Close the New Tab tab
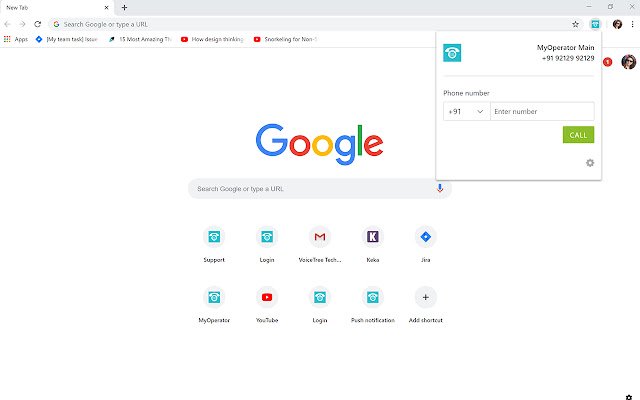 click(107, 7)
